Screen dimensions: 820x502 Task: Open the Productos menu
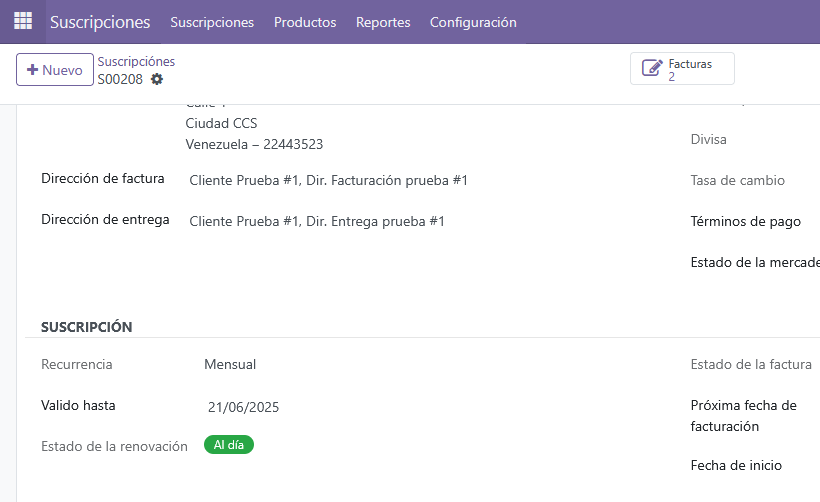305,22
